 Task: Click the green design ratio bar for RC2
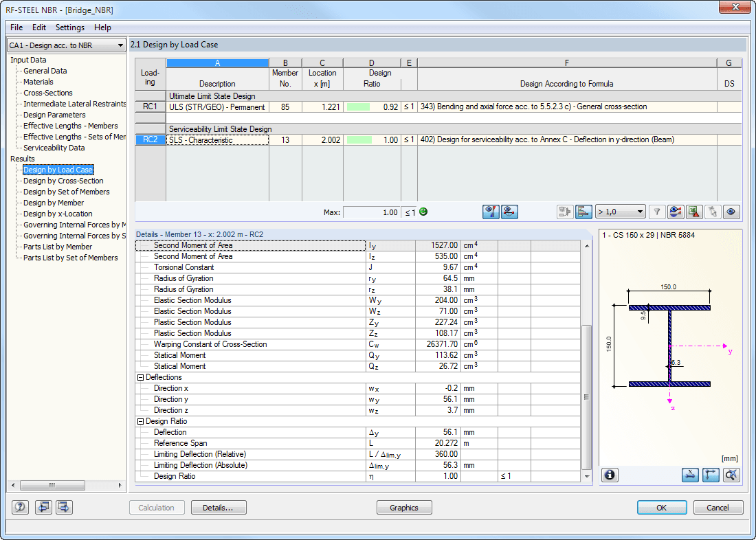[359, 140]
